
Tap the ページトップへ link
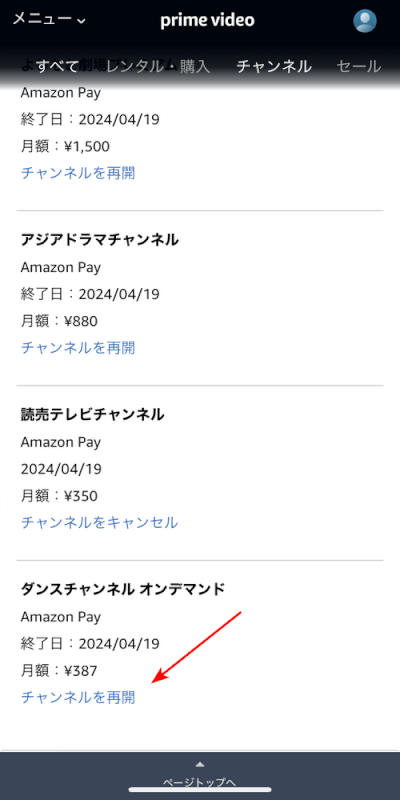tap(199, 783)
